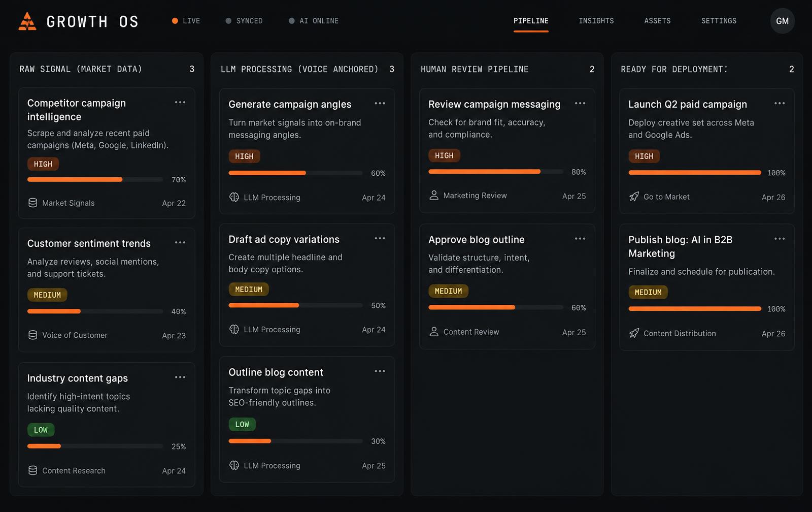The image size is (812, 512).
Task: Switch to the Insights tab
Action: point(596,21)
